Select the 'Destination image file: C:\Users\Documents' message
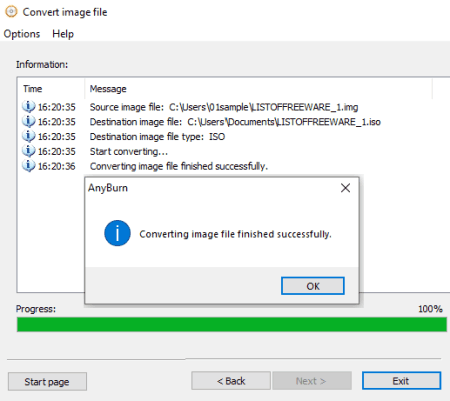 click(235, 122)
